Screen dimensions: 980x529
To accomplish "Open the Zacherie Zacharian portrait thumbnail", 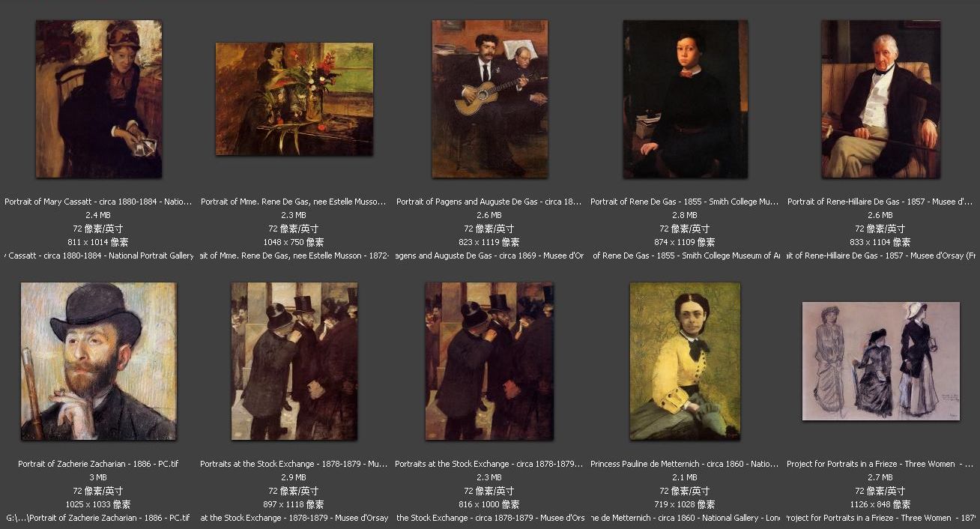I will (98, 361).
